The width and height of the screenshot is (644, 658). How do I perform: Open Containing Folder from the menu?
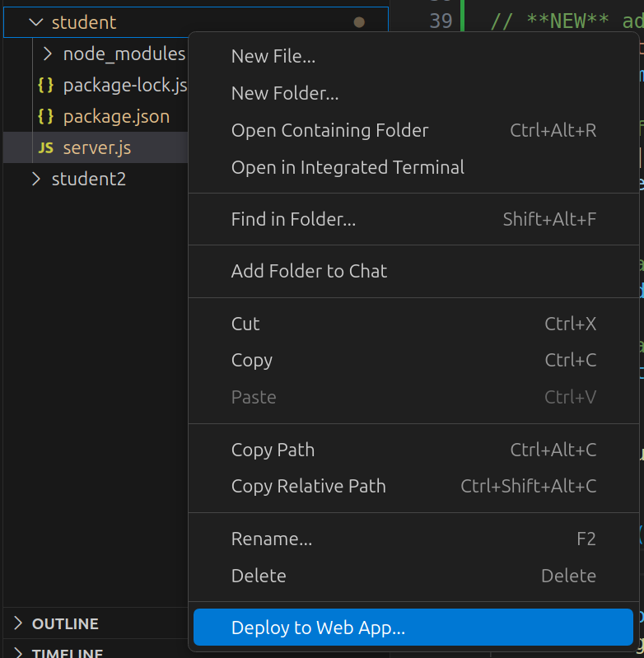point(329,130)
